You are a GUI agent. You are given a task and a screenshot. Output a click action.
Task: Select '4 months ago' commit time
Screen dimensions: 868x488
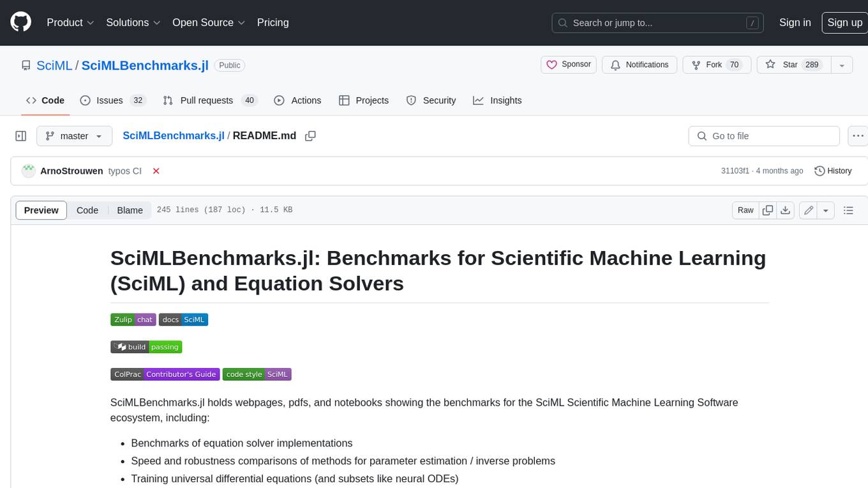pyautogui.click(x=779, y=171)
